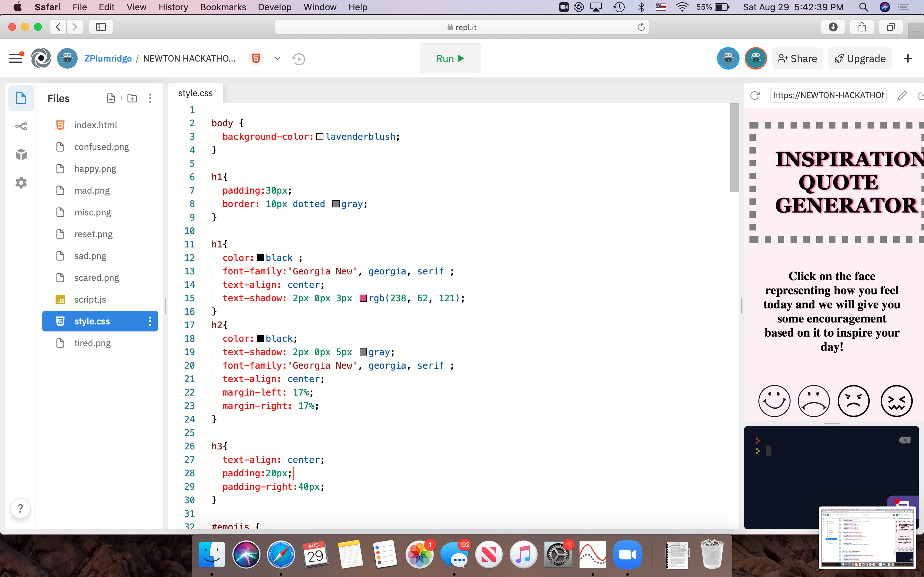This screenshot has height=577, width=924.
Task: Open the Packages cube icon
Action: point(21,155)
